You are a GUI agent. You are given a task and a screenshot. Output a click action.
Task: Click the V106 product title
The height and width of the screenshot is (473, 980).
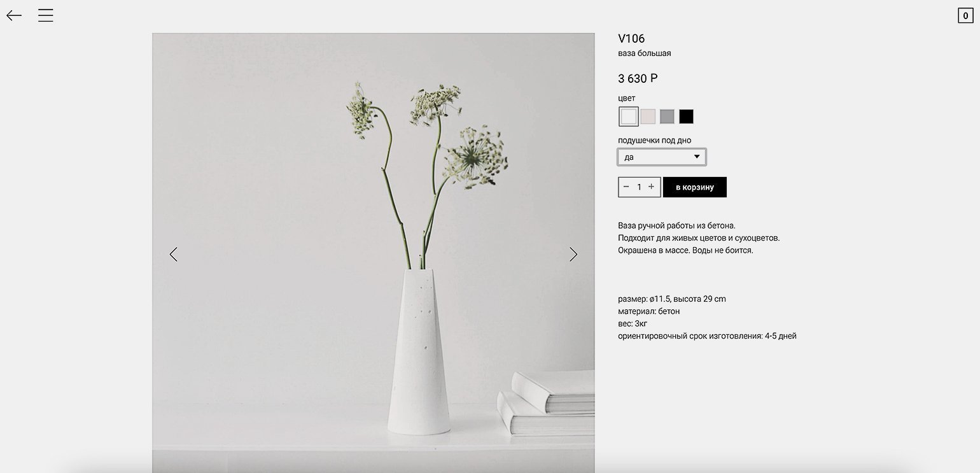point(631,39)
